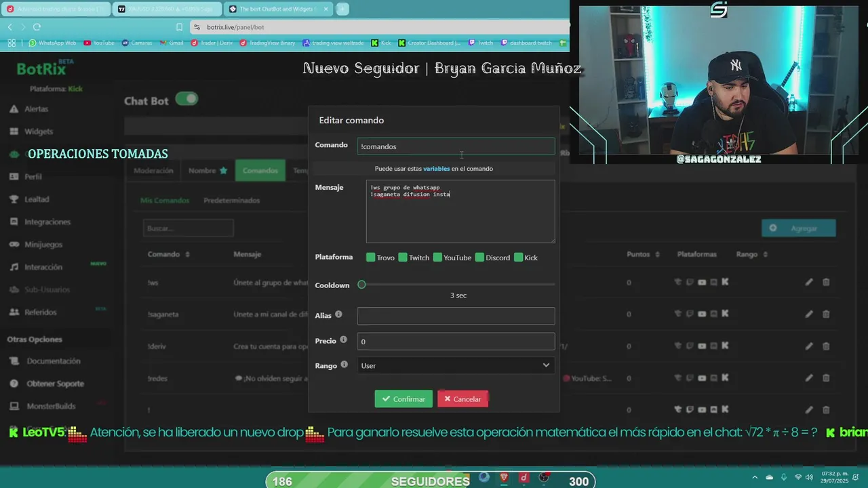This screenshot has height=488, width=868.
Task: Open Lealtad in the sidebar
Action: point(36,199)
